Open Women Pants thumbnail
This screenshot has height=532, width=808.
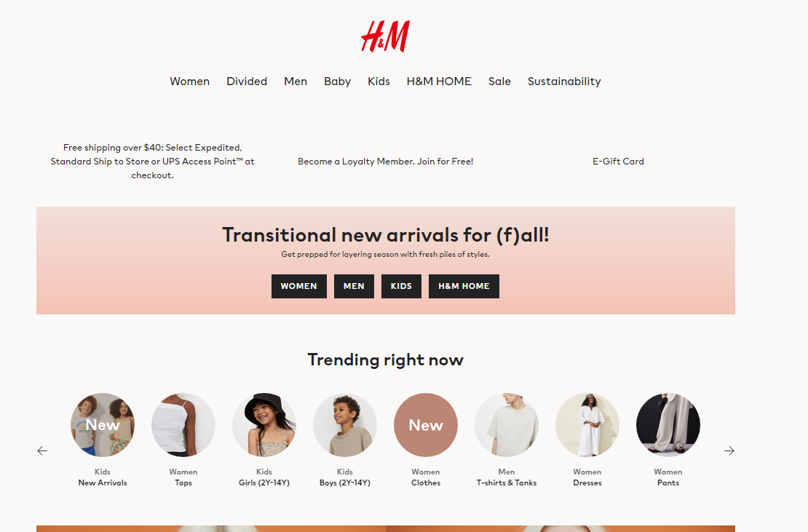[x=668, y=425]
